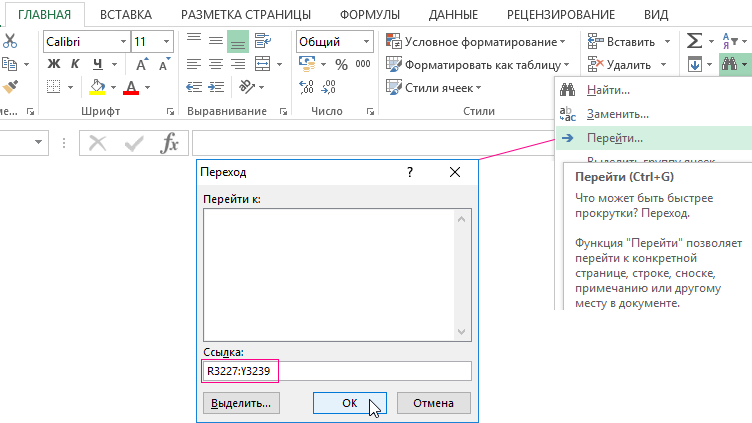752x423 pixels.
Task: Click the formula bar confirm checkmark
Action: (x=134, y=143)
